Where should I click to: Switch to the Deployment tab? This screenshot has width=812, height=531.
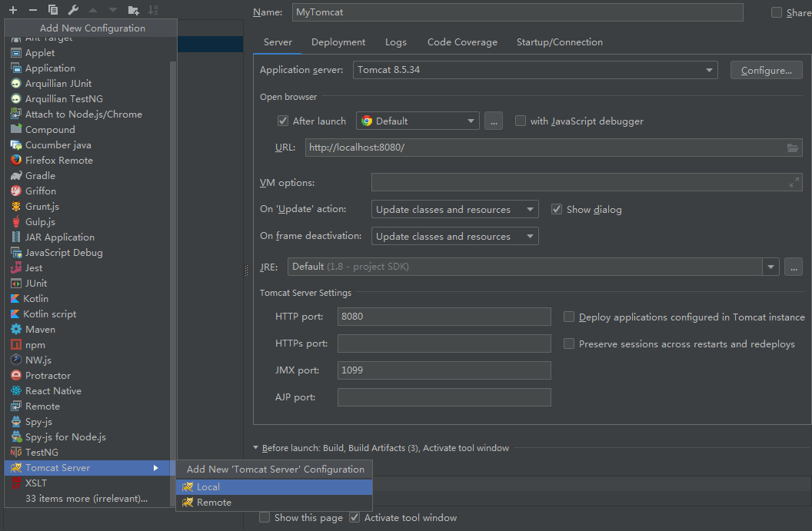[338, 42]
